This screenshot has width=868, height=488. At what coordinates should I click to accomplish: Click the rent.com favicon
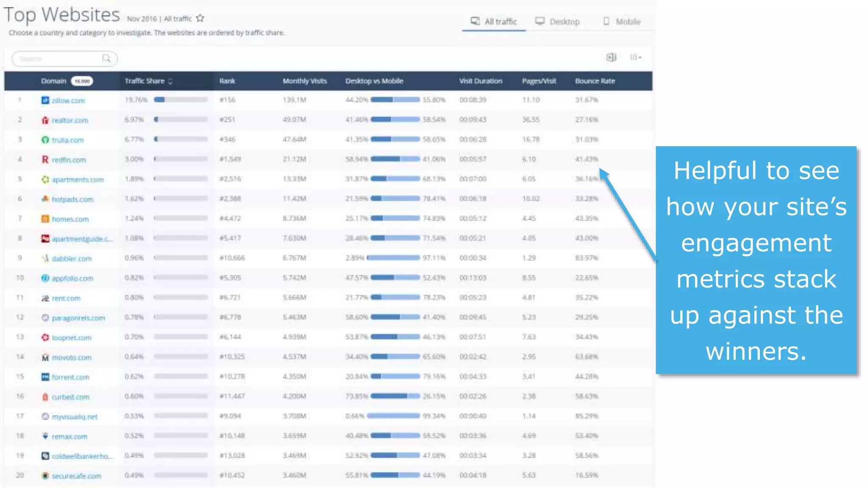45,298
